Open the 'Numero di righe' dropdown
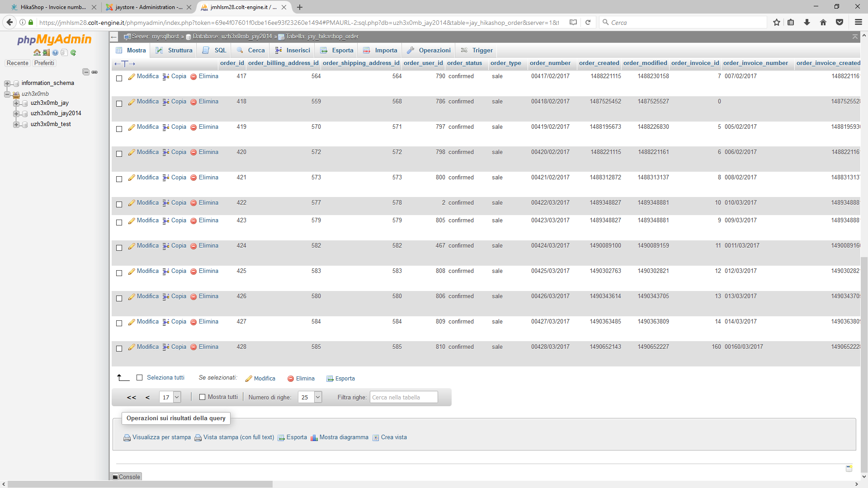Screen dimensions: 868x488 (x=310, y=397)
